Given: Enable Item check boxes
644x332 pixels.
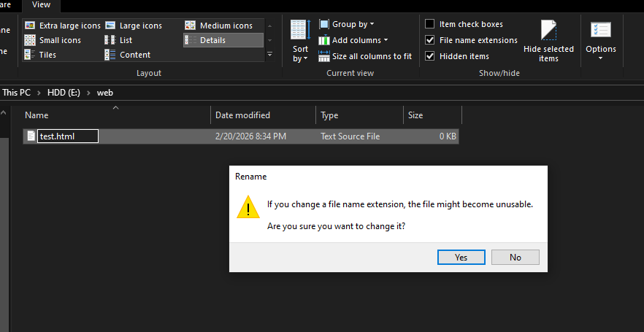Looking at the screenshot, I should 429,24.
